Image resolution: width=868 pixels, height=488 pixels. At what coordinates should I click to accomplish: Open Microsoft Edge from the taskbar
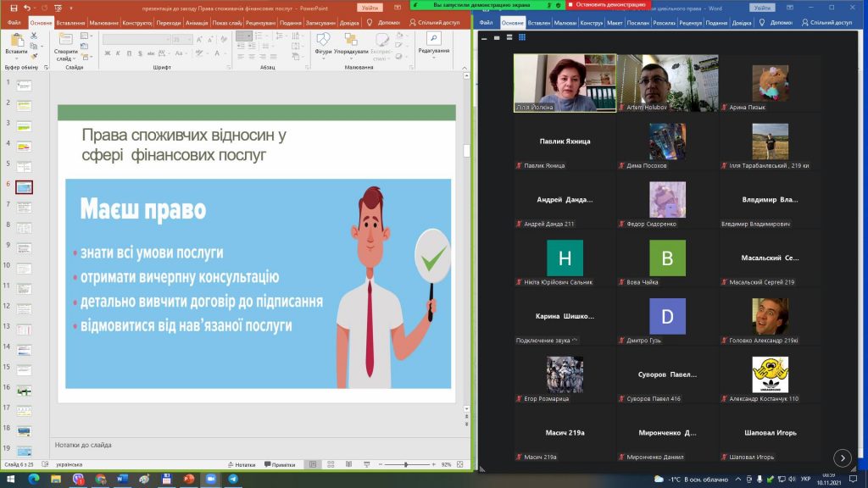(x=34, y=480)
